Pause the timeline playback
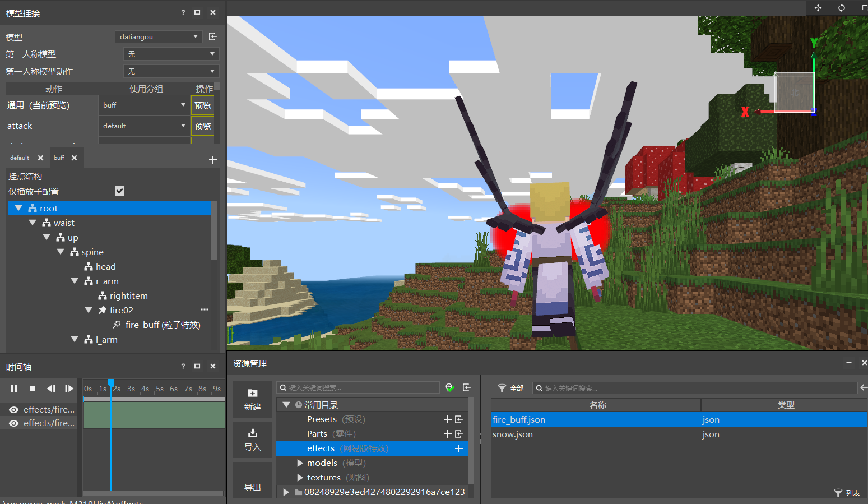868x504 pixels. [14, 389]
